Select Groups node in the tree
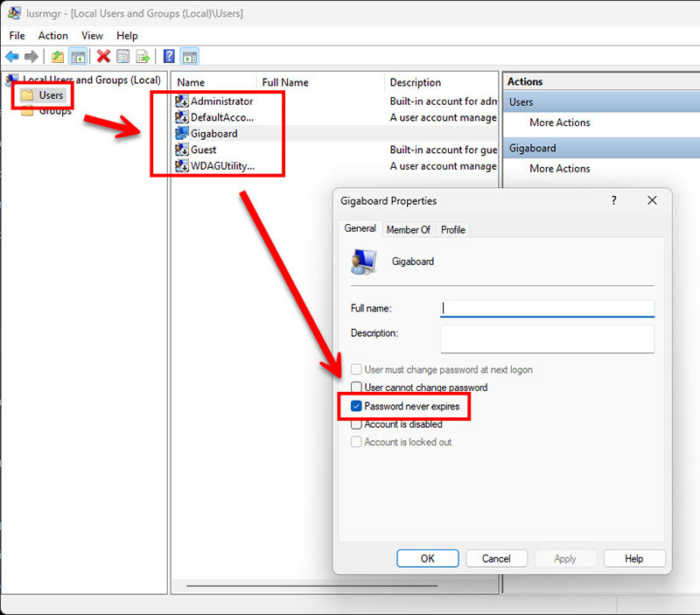Viewport: 700px width, 615px height. click(55, 111)
